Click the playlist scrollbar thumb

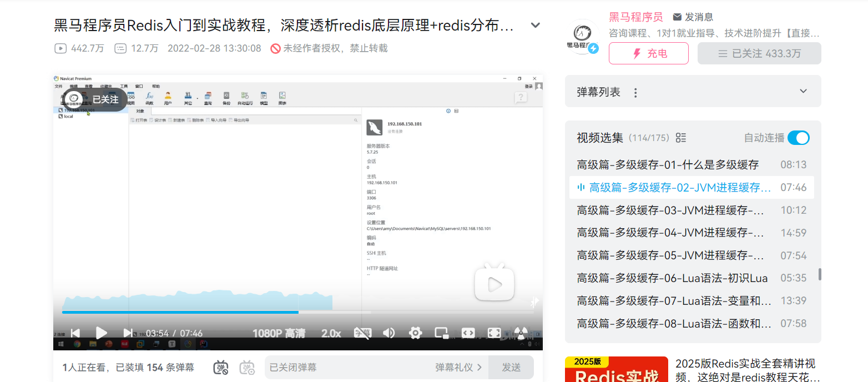pyautogui.click(x=820, y=274)
